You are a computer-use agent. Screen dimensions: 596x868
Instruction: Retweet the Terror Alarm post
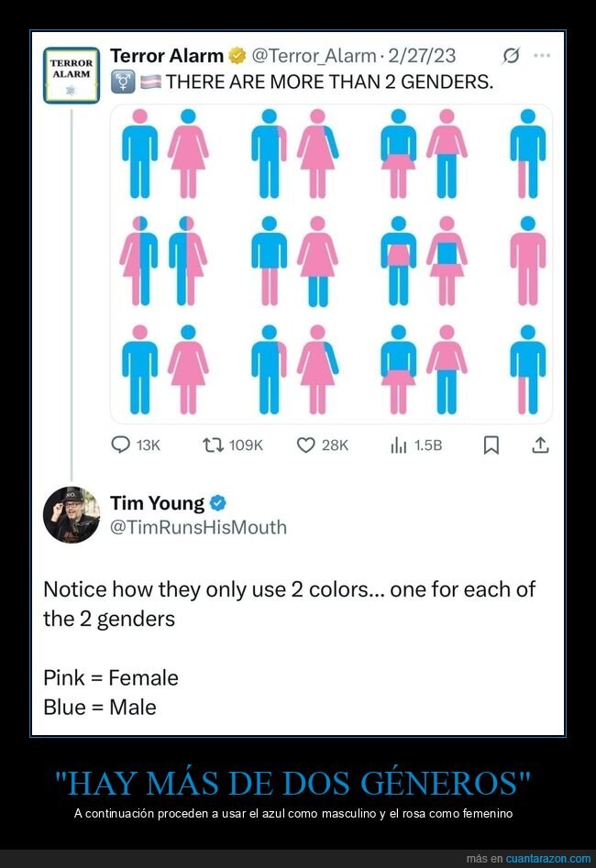tap(213, 445)
